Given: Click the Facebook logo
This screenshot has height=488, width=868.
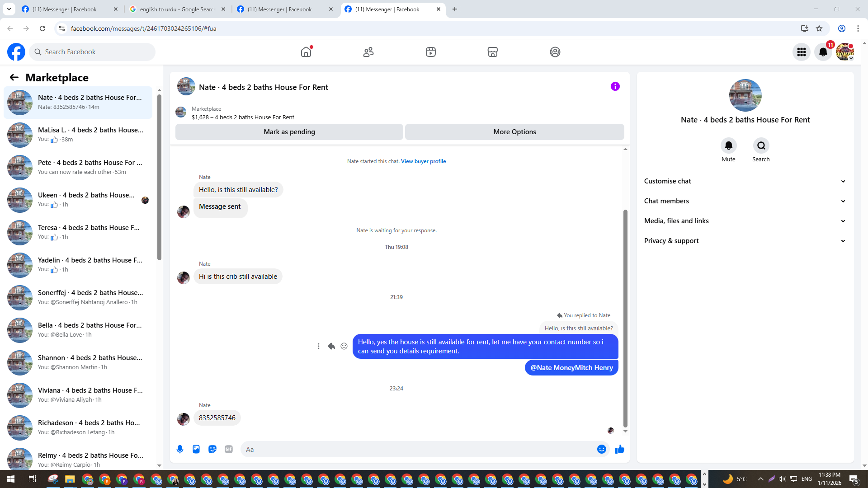Looking at the screenshot, I should pos(16,52).
